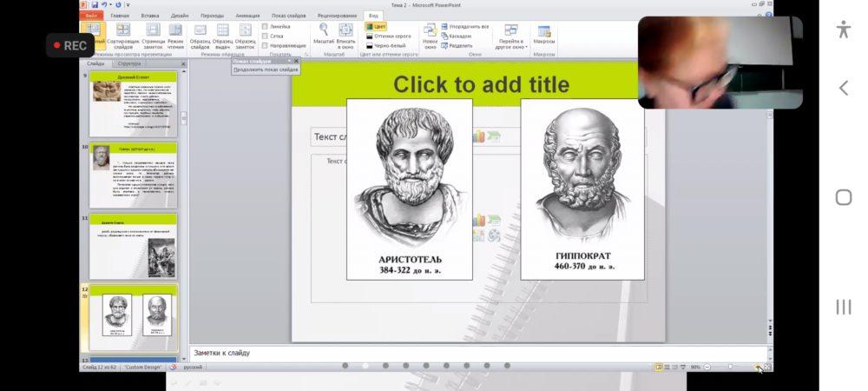Cascade windows (Каскадом)

[x=457, y=36]
